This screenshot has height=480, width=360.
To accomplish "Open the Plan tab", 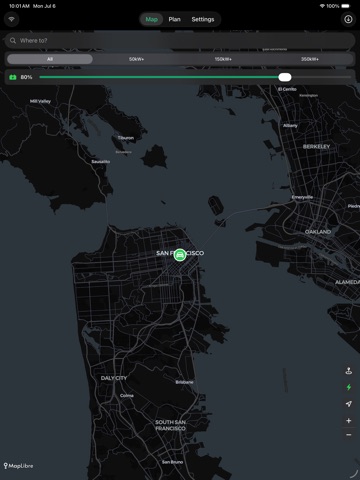I will point(174,19).
